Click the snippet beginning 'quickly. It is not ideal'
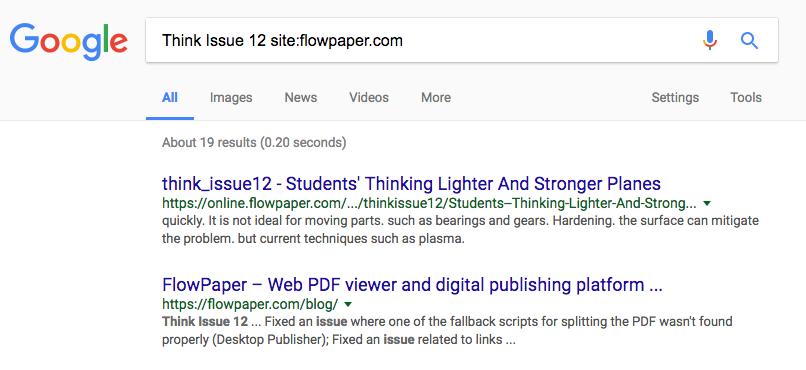This screenshot has width=806, height=370. click(460, 230)
